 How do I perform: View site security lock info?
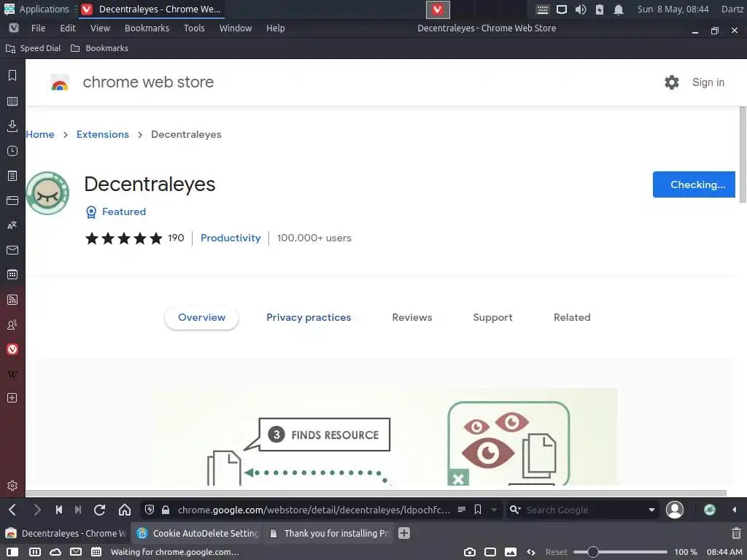click(166, 510)
